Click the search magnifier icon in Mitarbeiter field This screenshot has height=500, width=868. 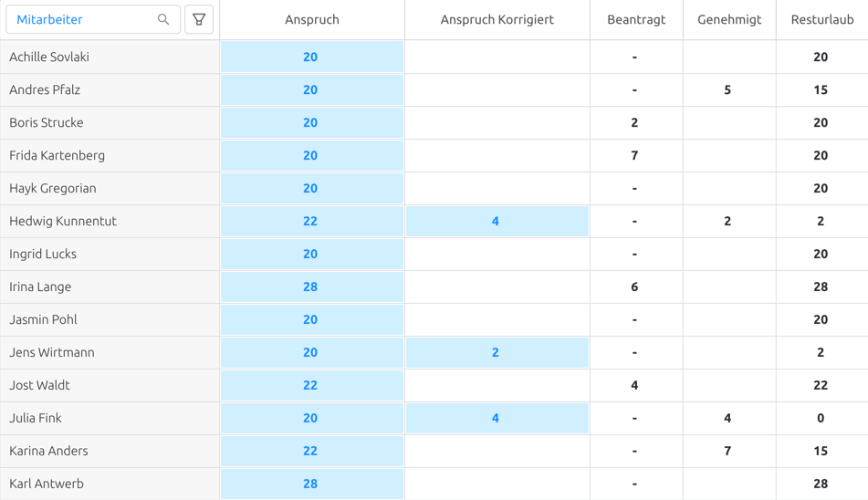[163, 19]
